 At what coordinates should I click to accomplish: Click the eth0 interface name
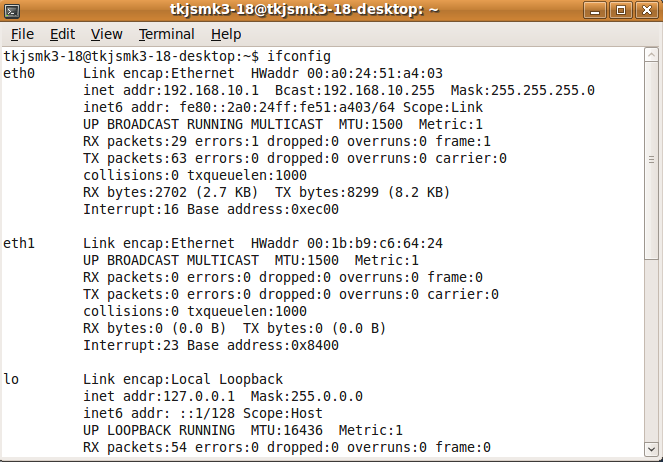pyautogui.click(x=20, y=73)
